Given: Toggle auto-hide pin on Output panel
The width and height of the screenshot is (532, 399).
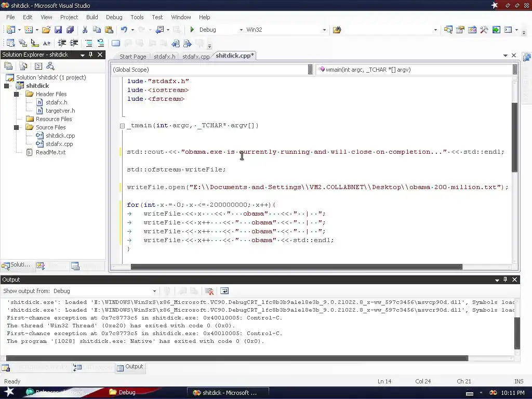Looking at the screenshot, I should [505, 280].
